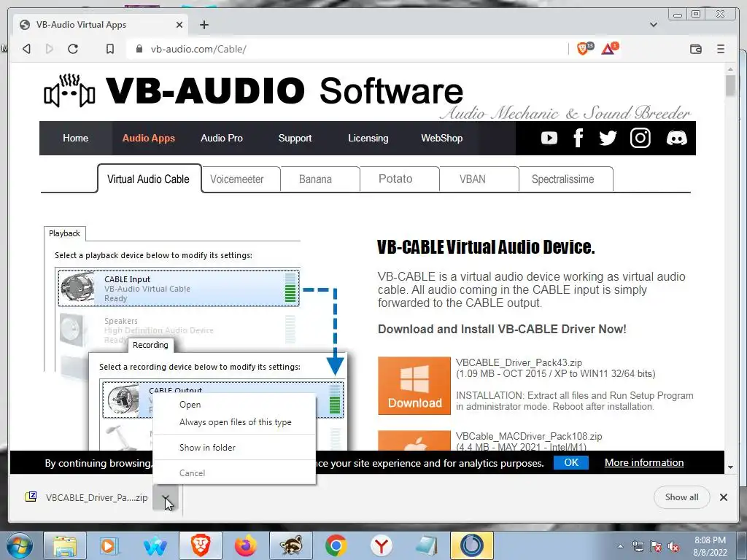Screen dimensions: 747x560
Task: Open More information cookie link
Action: tap(644, 462)
